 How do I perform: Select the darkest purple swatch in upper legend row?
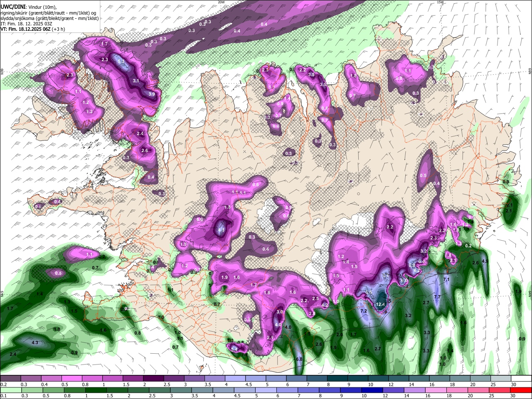153,379
